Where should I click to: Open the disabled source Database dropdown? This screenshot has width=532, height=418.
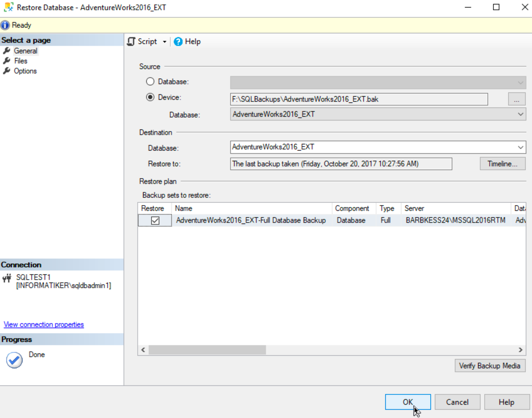coord(378,83)
